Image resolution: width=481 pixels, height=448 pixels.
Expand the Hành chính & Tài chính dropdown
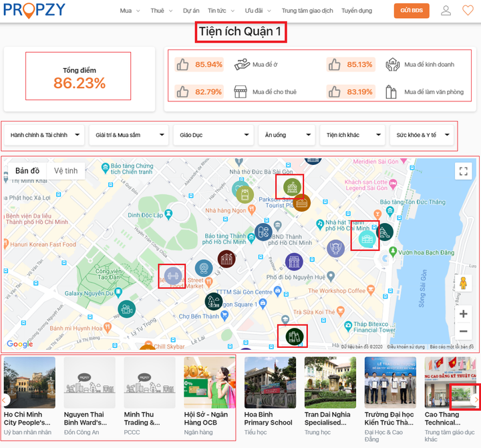(45, 136)
